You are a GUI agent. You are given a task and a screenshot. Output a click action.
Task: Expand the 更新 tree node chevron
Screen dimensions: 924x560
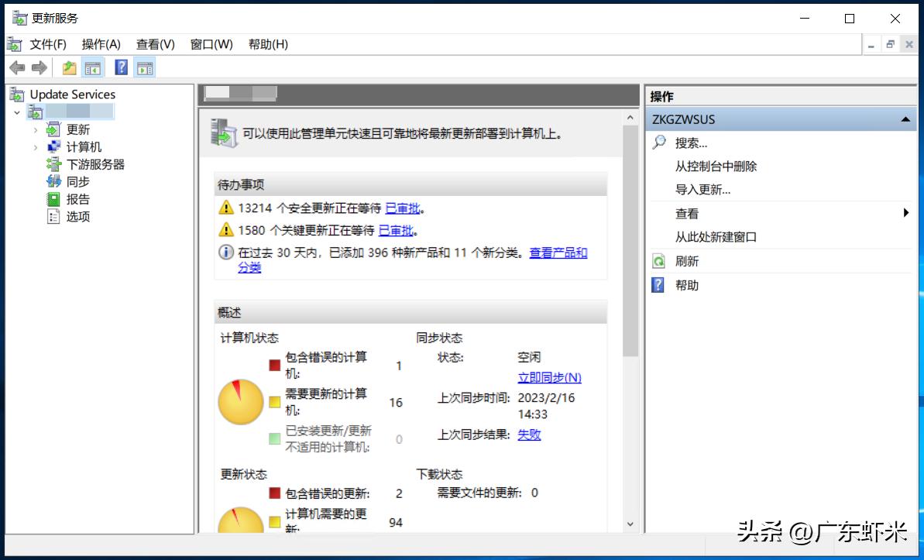click(x=34, y=129)
